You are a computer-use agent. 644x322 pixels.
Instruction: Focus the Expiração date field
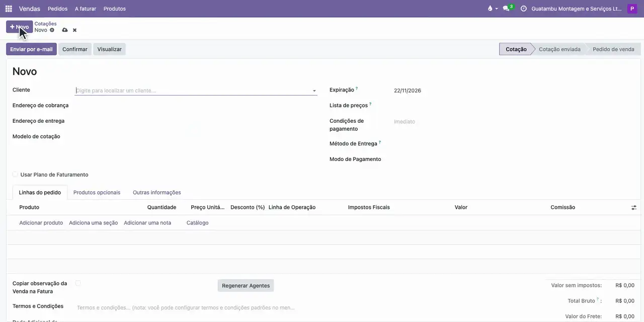click(x=514, y=91)
